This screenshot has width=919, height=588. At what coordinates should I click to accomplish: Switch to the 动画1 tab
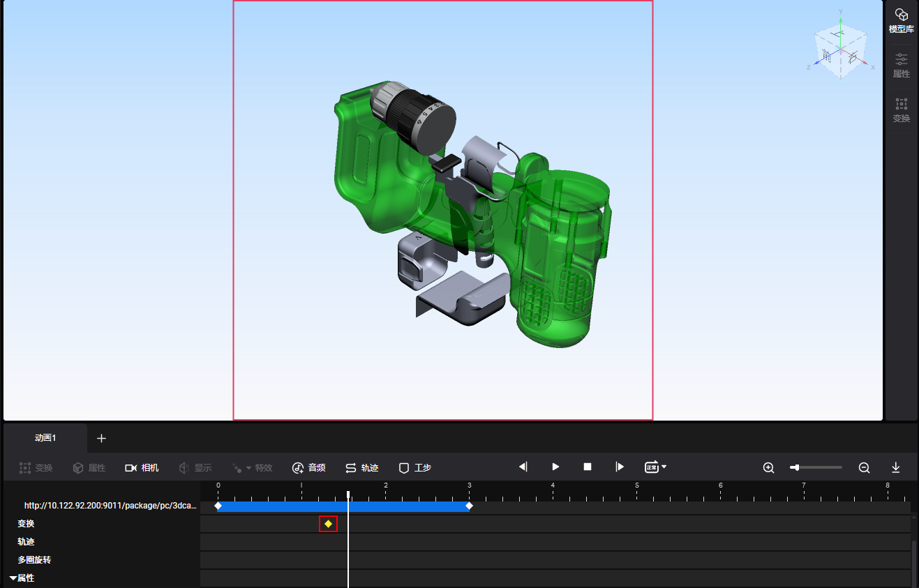click(x=45, y=438)
